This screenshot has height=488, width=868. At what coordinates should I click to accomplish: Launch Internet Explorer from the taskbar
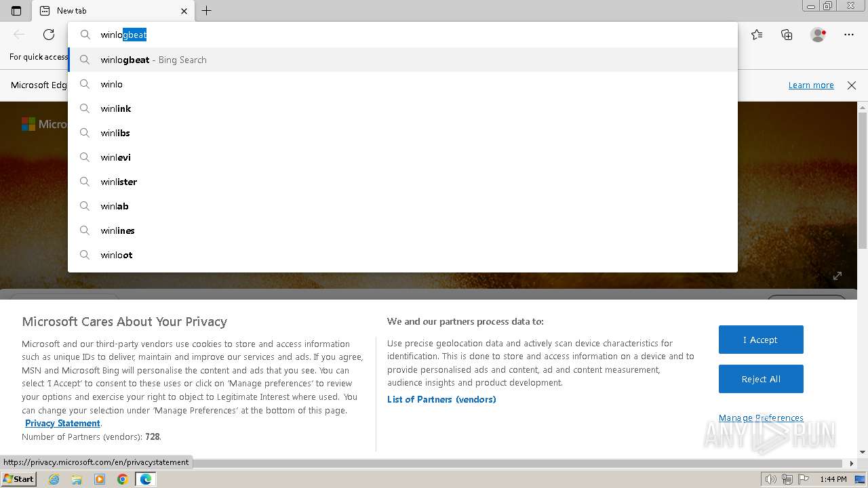pos(54,479)
